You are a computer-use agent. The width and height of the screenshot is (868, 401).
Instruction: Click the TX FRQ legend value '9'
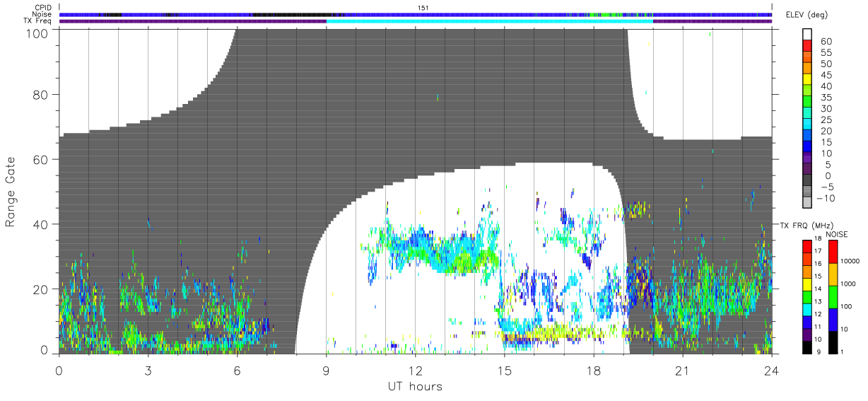click(819, 351)
